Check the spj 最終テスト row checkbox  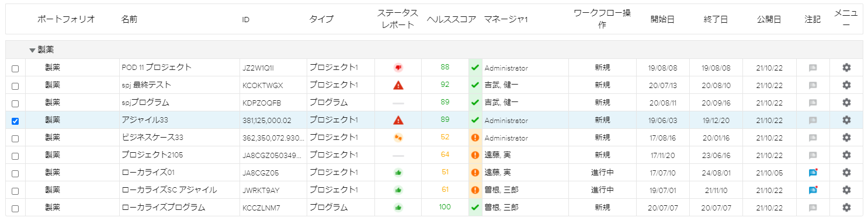[x=15, y=86]
